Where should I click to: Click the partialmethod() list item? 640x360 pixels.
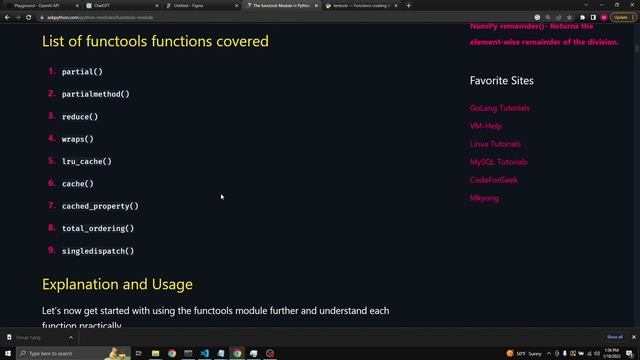[x=96, y=94]
